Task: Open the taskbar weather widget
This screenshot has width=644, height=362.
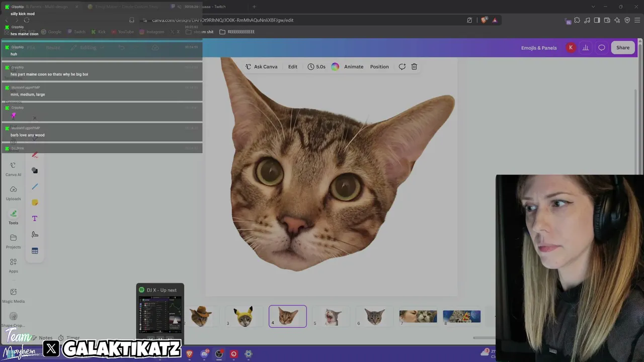Action: [487, 353]
